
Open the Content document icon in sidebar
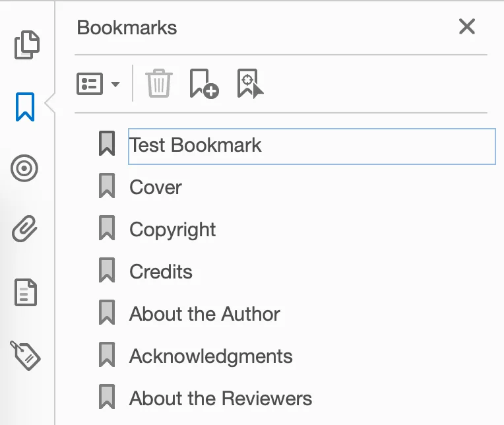[26, 292]
